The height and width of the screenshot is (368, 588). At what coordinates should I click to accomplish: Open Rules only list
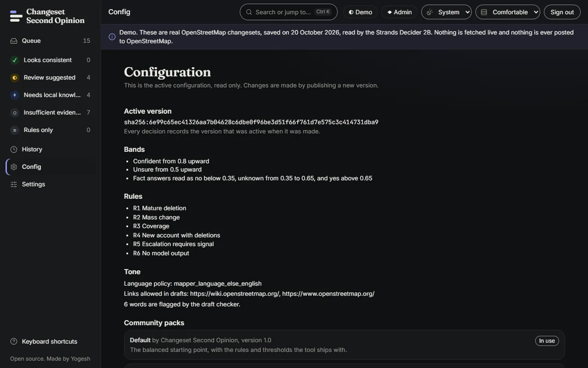tap(50, 130)
